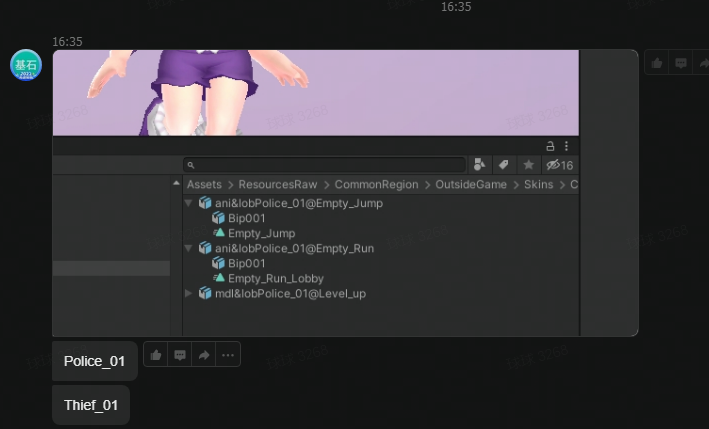Click the Search by Label tag icon
709x429 pixels.
click(504, 165)
